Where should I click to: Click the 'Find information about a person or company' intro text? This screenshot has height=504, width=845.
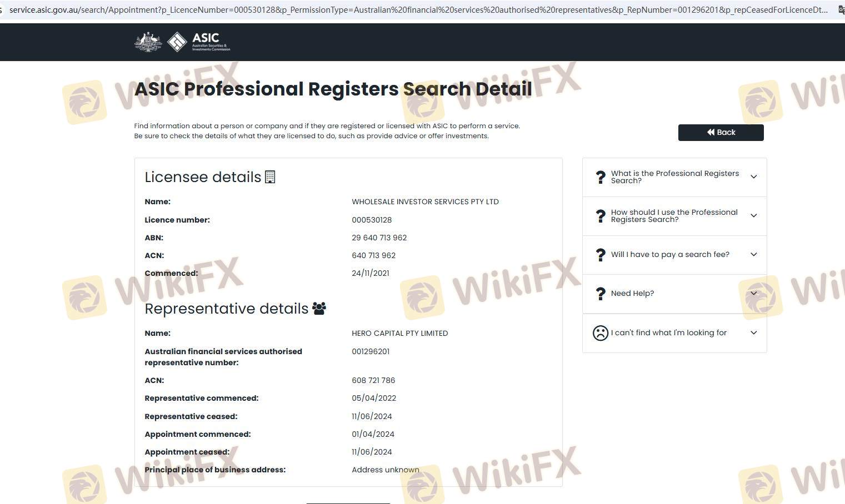pyautogui.click(x=327, y=131)
